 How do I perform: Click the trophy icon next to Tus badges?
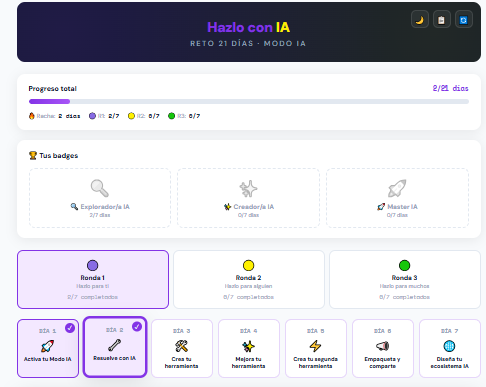pos(33,155)
